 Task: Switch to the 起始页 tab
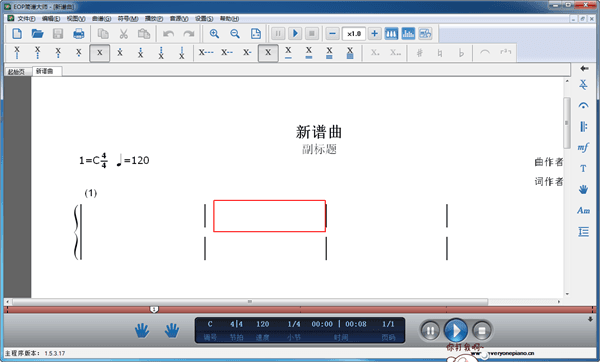[16, 72]
